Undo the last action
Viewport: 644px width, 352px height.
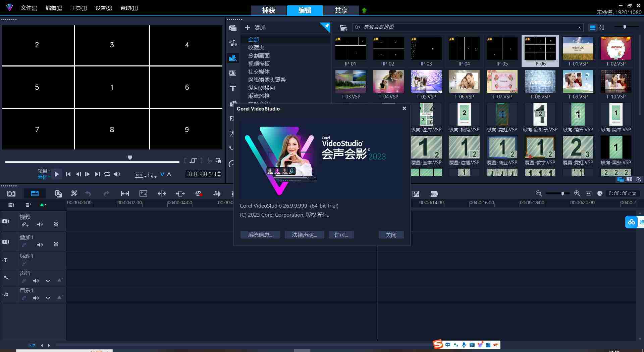point(88,193)
